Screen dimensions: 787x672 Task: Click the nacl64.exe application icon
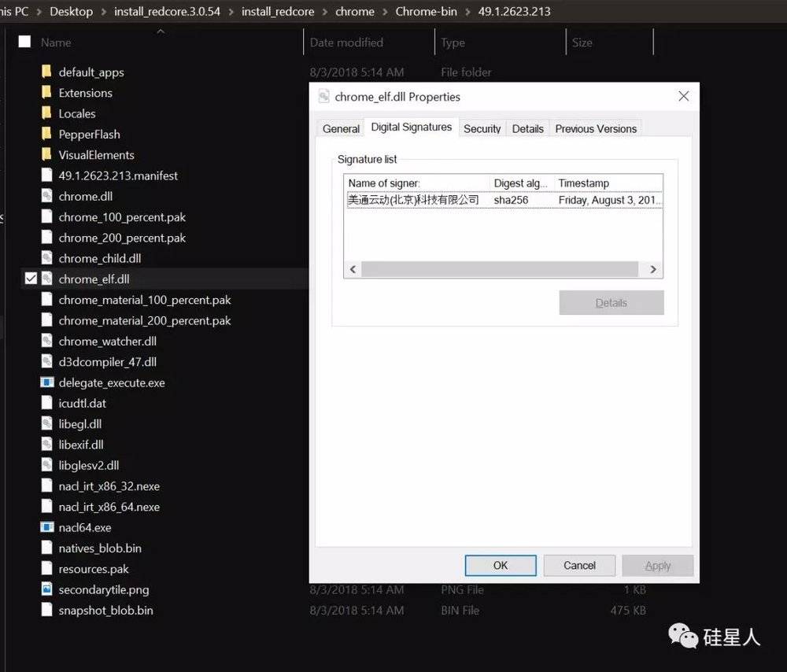[x=46, y=527]
